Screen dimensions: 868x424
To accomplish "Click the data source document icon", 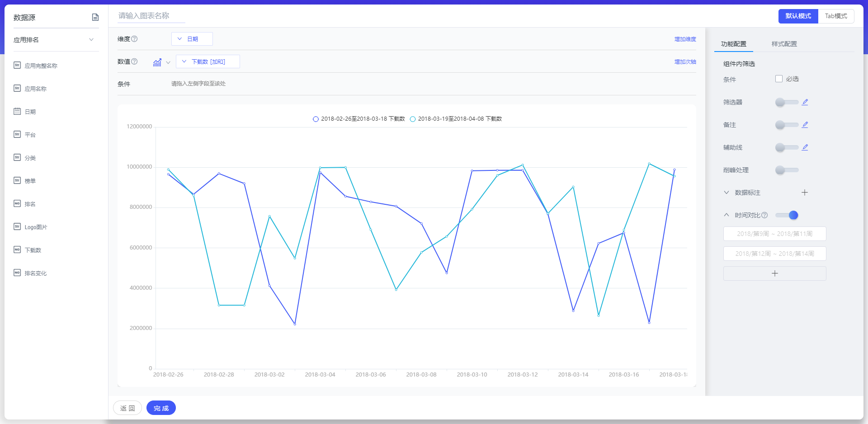I will click(x=95, y=17).
